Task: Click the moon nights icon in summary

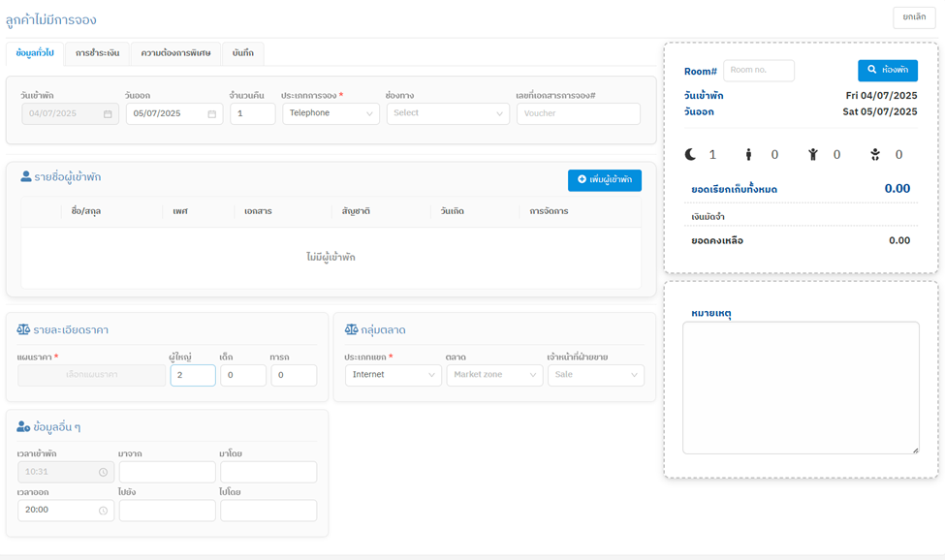Action: (691, 155)
